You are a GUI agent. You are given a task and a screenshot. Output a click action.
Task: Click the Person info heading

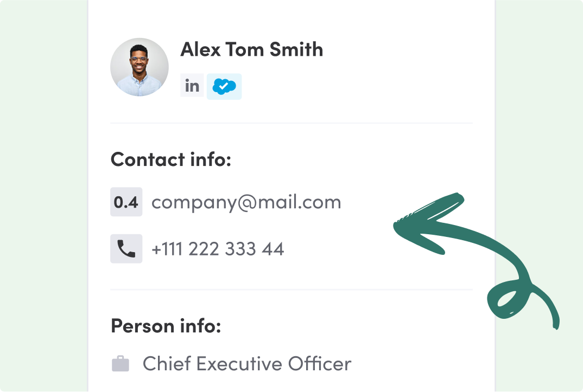(166, 326)
